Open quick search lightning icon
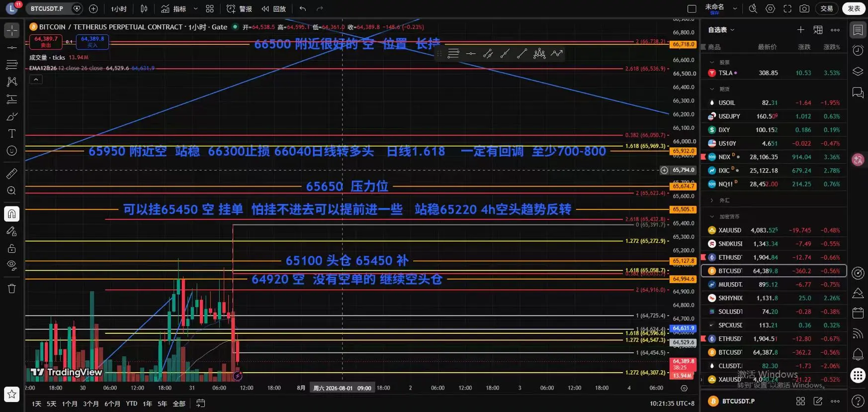Viewport: 868px width, 412px height. [x=753, y=8]
